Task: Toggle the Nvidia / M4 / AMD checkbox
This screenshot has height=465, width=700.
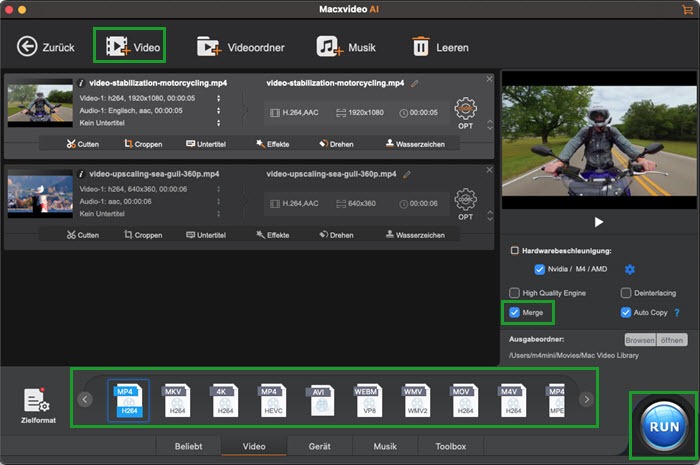Action: tap(539, 269)
